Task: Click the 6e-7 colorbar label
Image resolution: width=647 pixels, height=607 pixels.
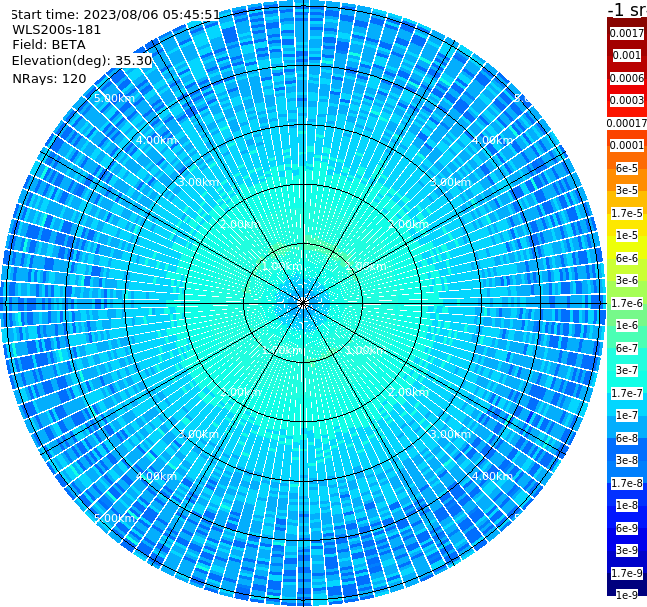Action: tap(627, 348)
